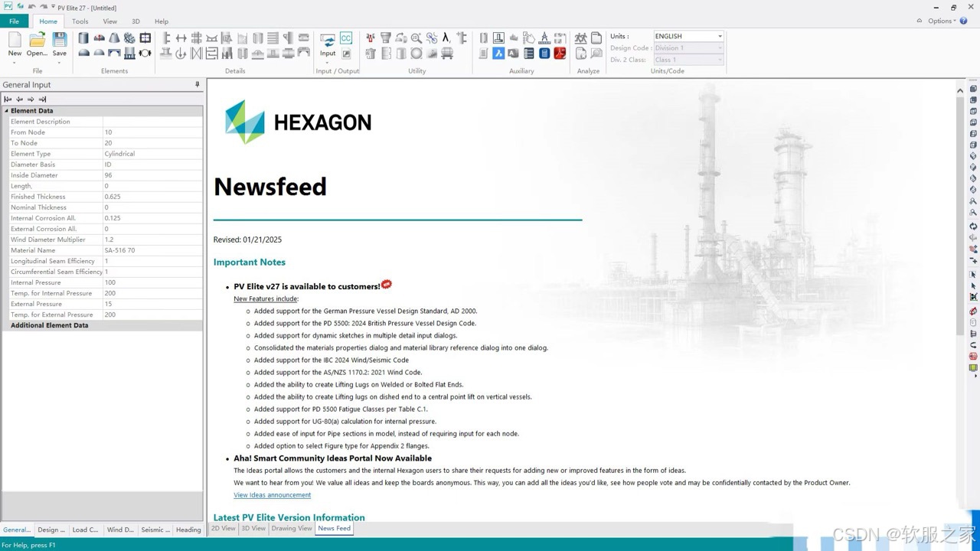Open the CC icon in Input/Output
Viewport: 980px width, 551px height.
tap(346, 38)
